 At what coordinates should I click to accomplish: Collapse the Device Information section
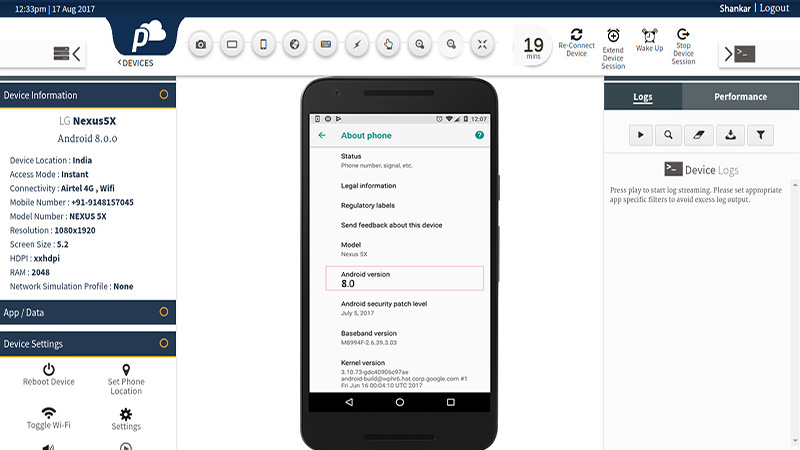click(164, 94)
